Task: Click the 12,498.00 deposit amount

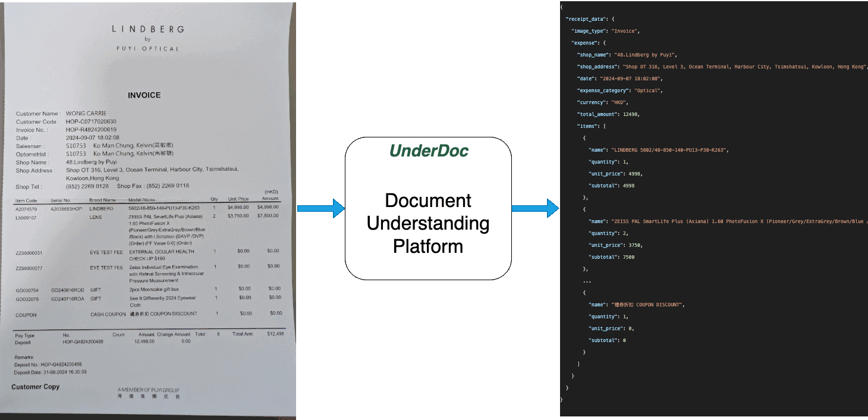Action: [x=144, y=341]
